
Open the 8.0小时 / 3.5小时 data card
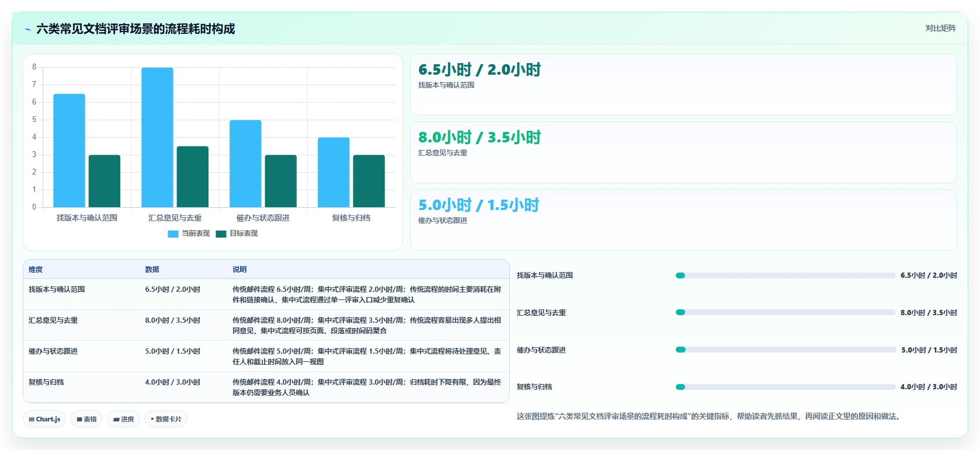click(x=683, y=152)
